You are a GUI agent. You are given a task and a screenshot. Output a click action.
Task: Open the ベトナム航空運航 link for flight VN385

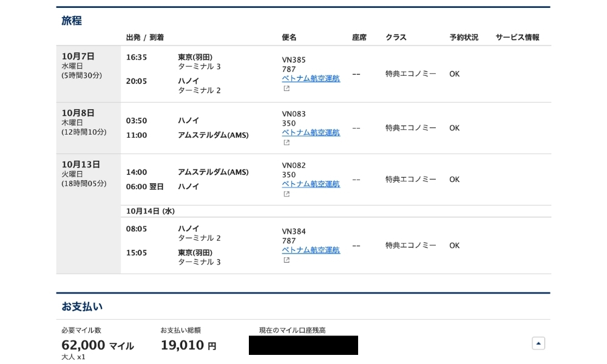311,79
